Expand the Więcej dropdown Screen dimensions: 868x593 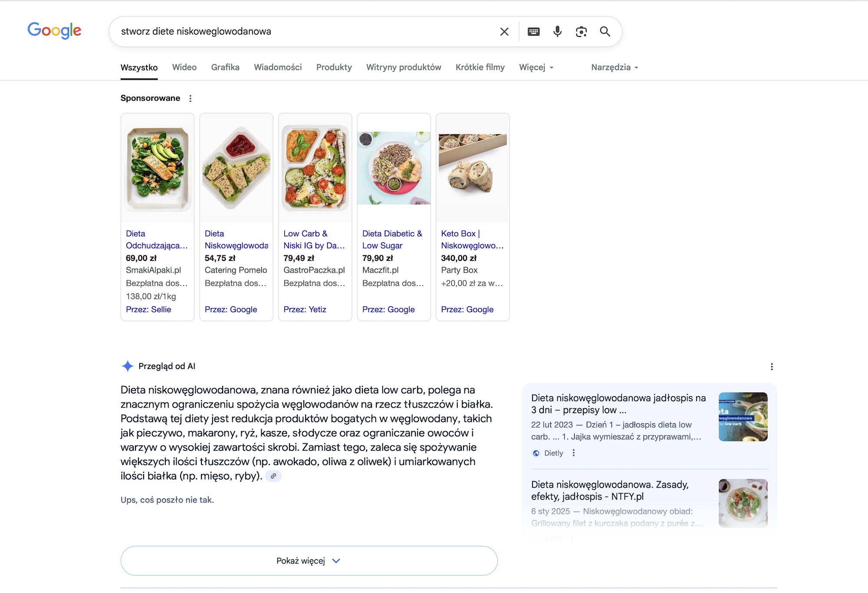[536, 67]
